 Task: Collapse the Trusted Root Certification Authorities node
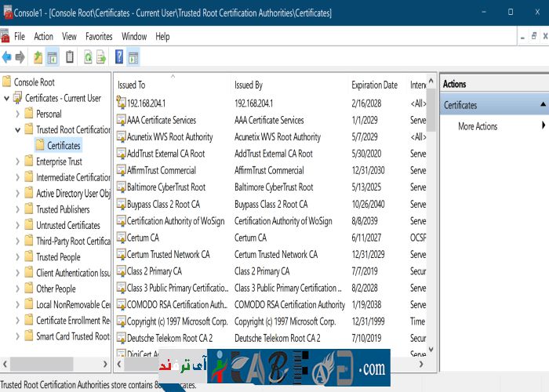(x=18, y=130)
